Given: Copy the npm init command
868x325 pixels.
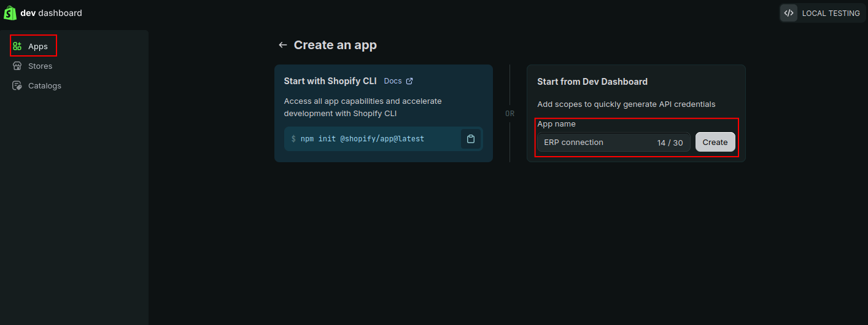Looking at the screenshot, I should [471, 139].
